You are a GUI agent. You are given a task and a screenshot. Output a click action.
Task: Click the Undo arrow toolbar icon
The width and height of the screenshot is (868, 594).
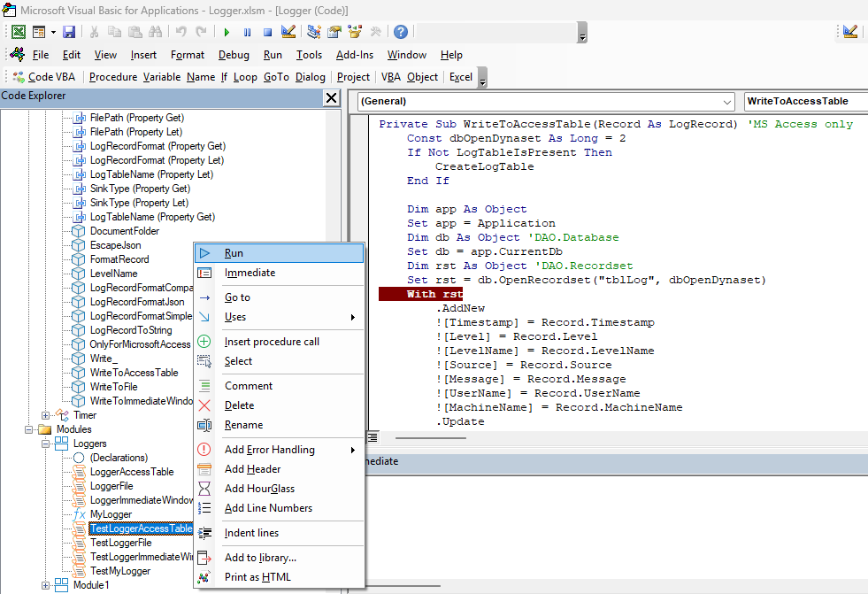coord(181,32)
